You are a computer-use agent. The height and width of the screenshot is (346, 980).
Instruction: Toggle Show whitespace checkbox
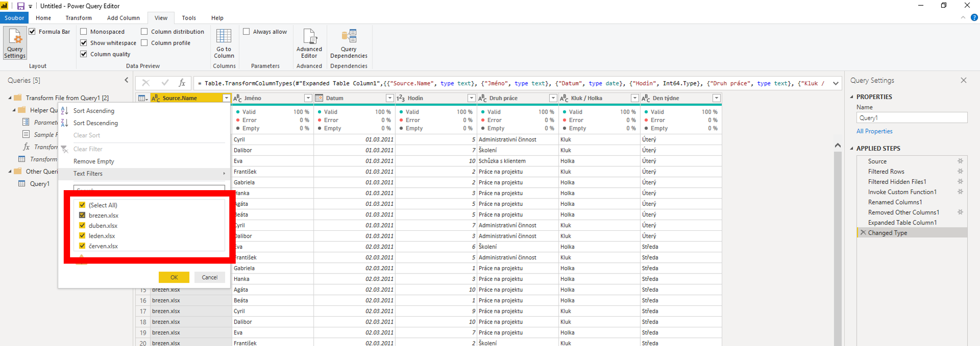(x=84, y=43)
